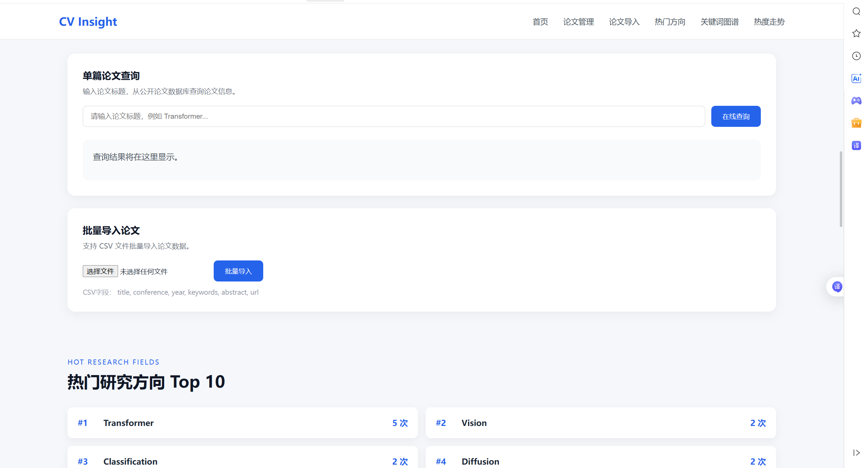Click the search icon in browser sidebar

click(856, 11)
